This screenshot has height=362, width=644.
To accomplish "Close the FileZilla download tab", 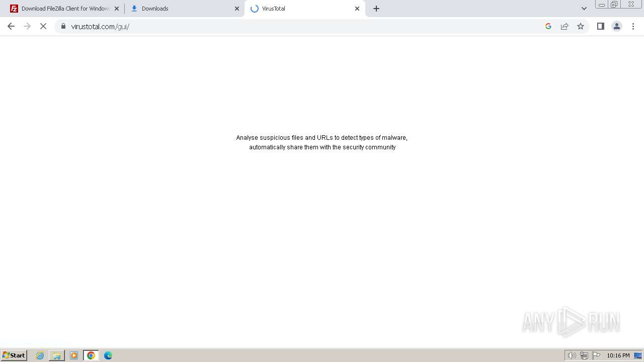I will pos(117,9).
